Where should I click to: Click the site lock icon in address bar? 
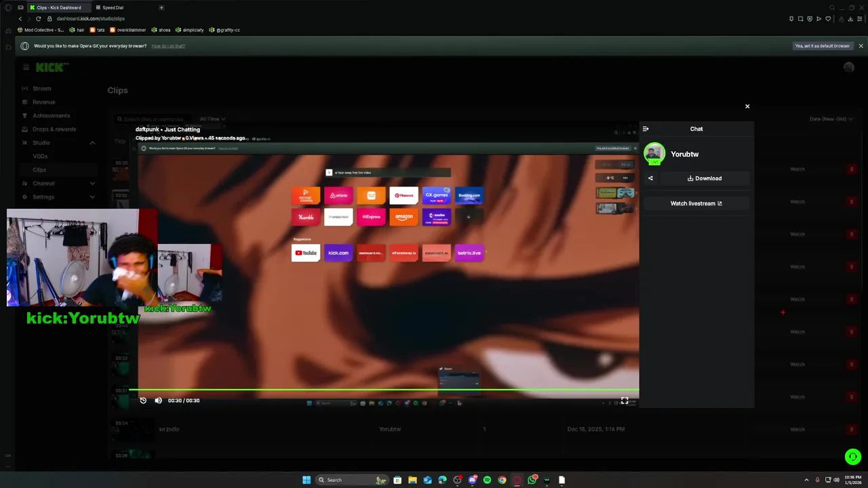click(51, 19)
